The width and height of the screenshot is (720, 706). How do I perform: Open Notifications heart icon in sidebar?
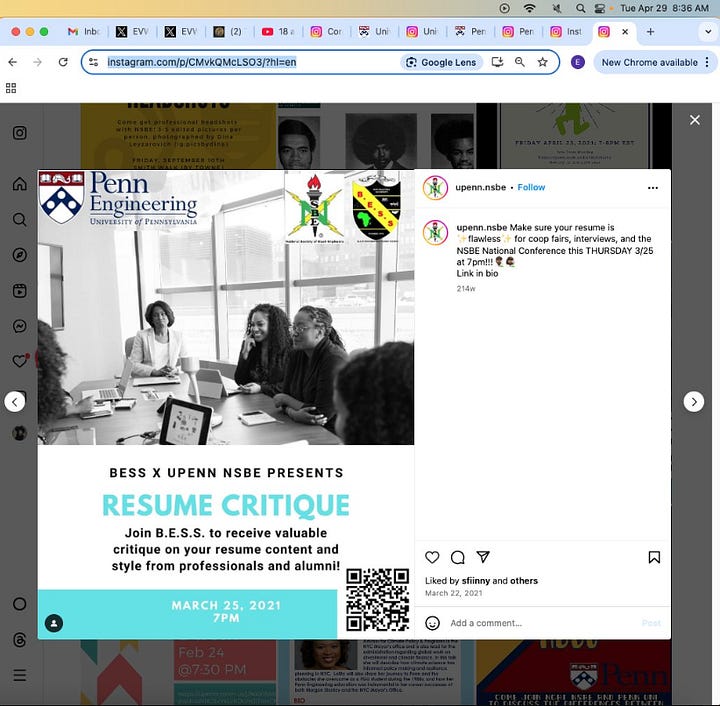19,361
